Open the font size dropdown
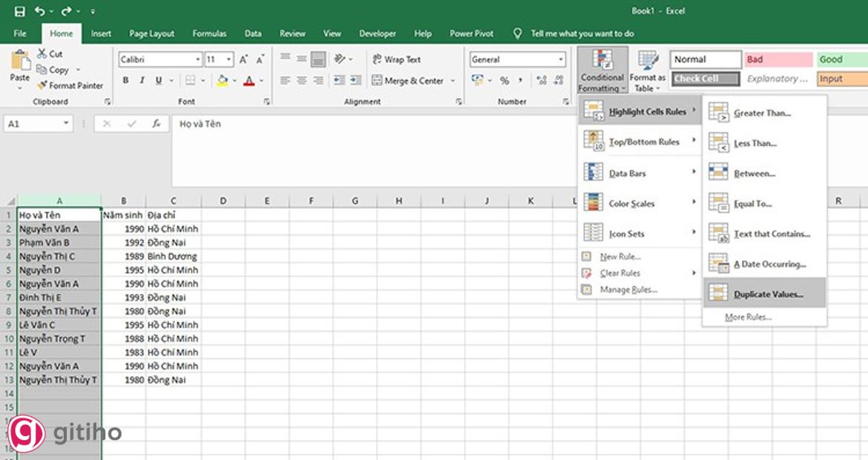This screenshot has height=460, width=868. [x=228, y=59]
